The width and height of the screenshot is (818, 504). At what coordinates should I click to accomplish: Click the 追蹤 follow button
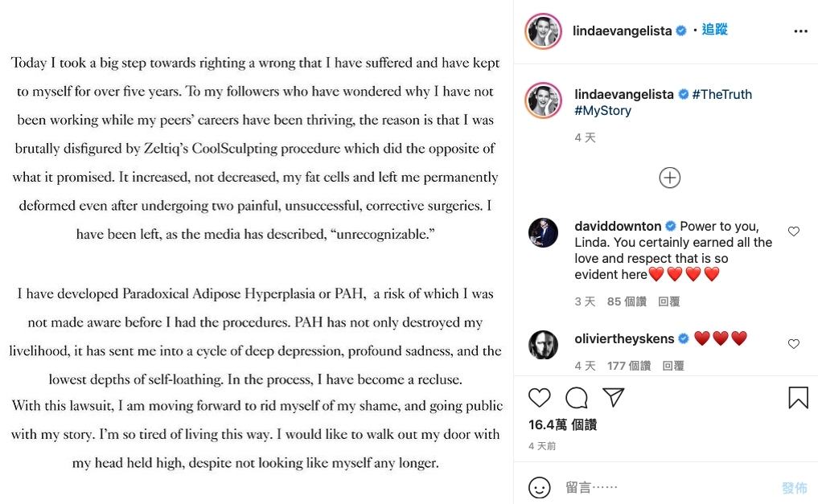[x=714, y=30]
